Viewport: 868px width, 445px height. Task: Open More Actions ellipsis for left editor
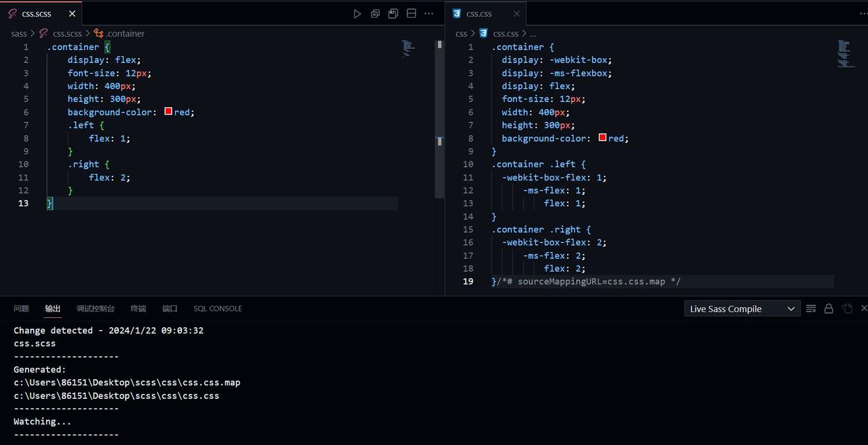429,14
